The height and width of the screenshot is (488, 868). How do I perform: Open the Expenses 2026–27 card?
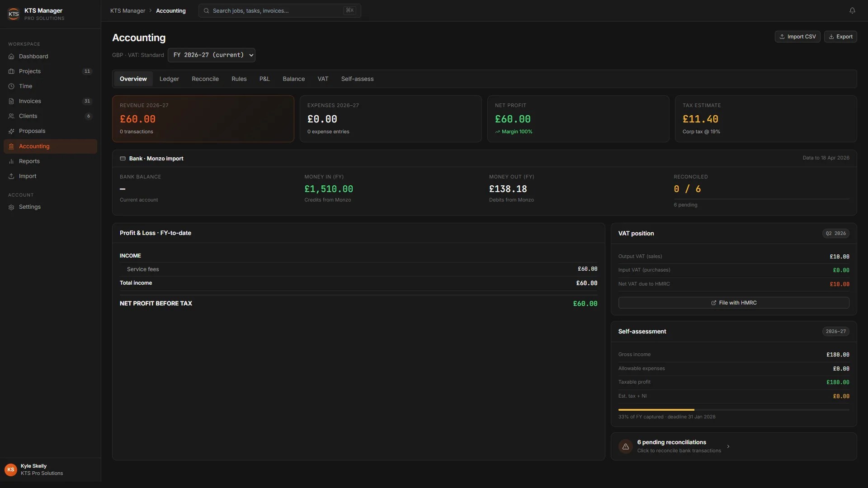391,119
